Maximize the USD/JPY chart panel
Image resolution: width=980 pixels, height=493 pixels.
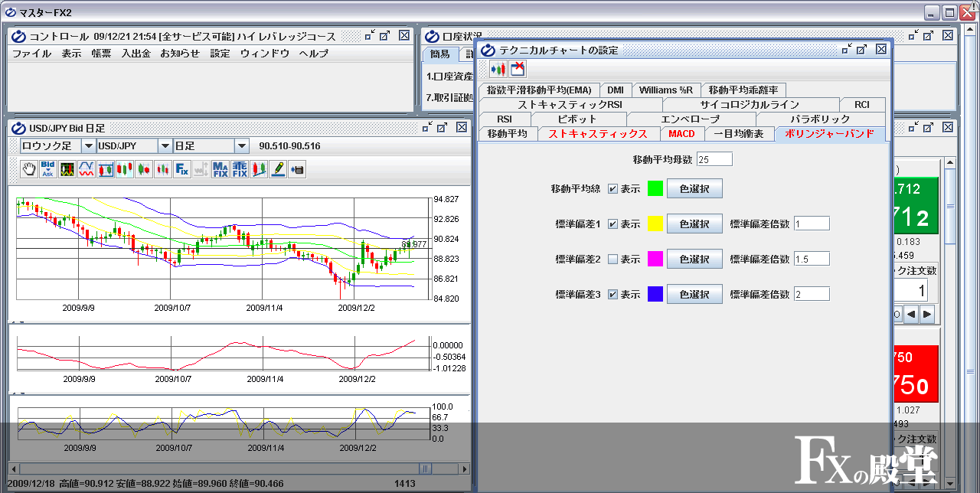click(x=443, y=128)
